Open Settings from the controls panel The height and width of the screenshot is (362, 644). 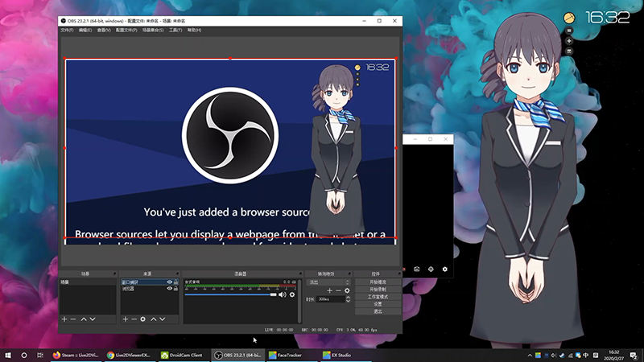coord(378,304)
